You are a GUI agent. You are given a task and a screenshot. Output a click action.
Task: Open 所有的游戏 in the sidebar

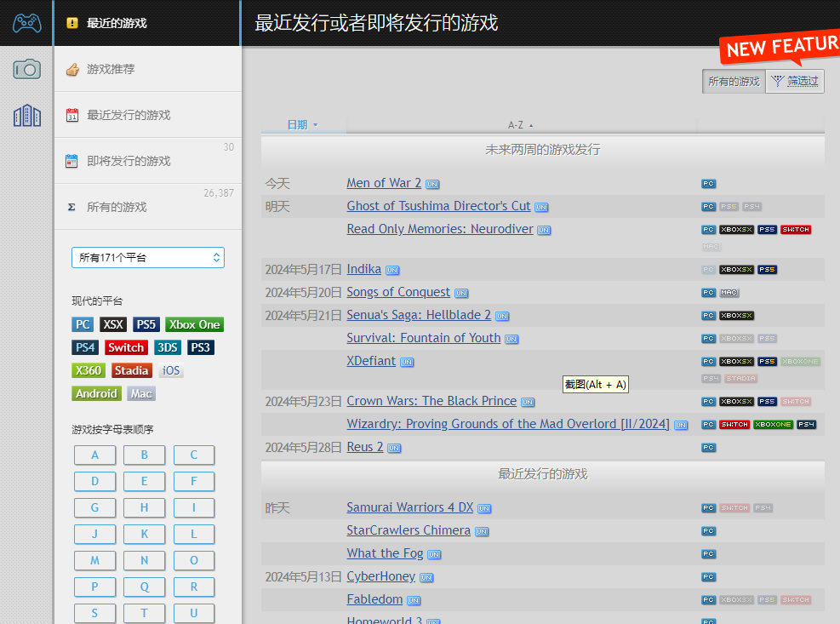[148, 207]
